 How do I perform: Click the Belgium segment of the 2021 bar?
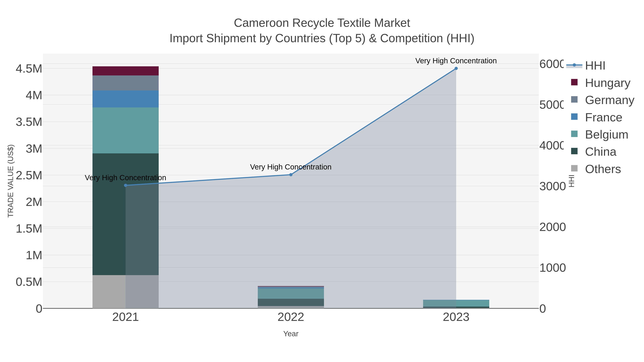point(126,130)
